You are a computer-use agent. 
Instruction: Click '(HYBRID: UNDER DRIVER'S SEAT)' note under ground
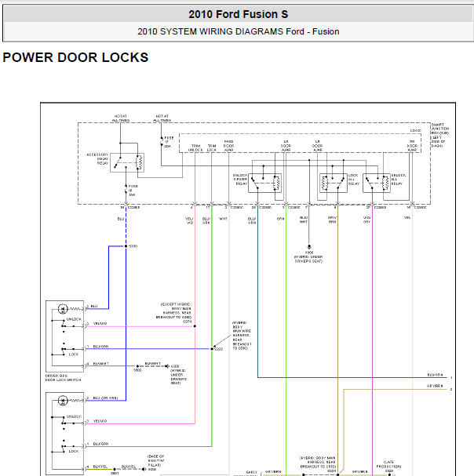tap(308, 259)
